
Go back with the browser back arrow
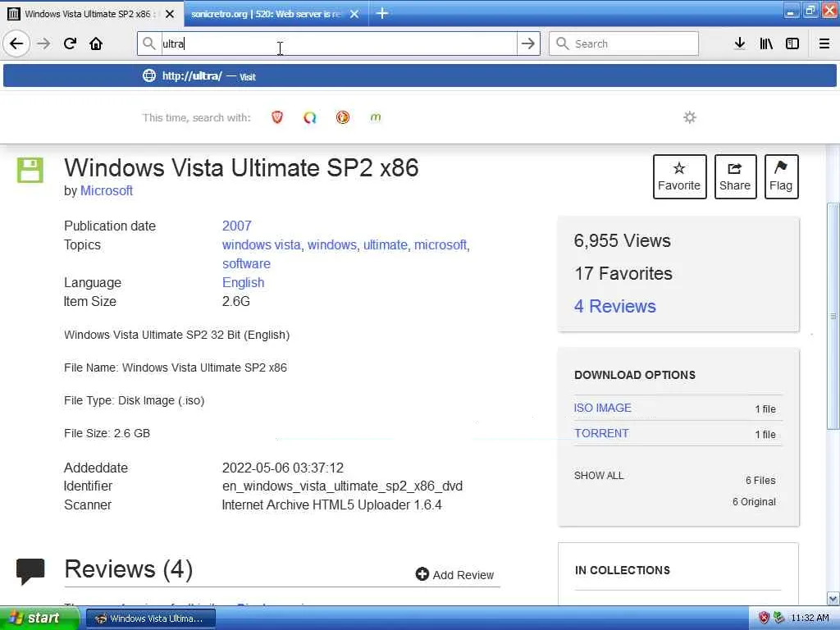16,43
